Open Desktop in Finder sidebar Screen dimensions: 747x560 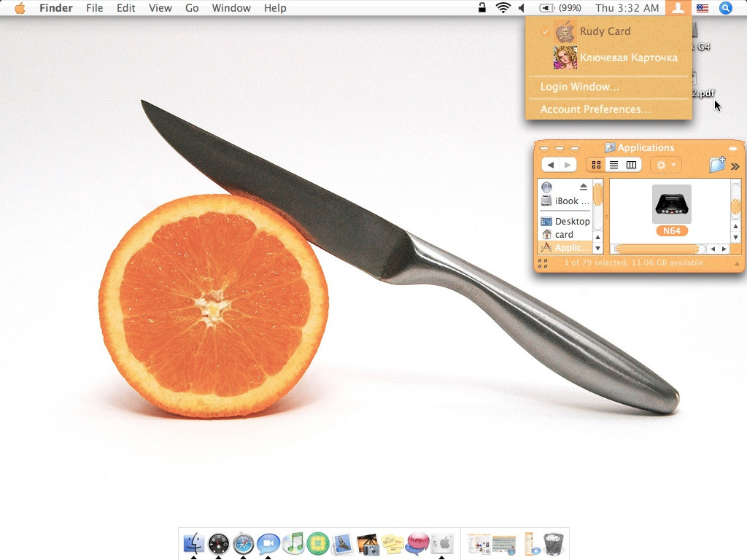click(565, 222)
